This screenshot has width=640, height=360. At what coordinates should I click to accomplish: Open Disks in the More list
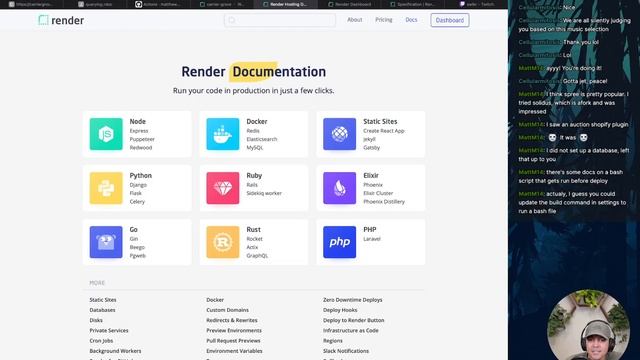pos(96,320)
